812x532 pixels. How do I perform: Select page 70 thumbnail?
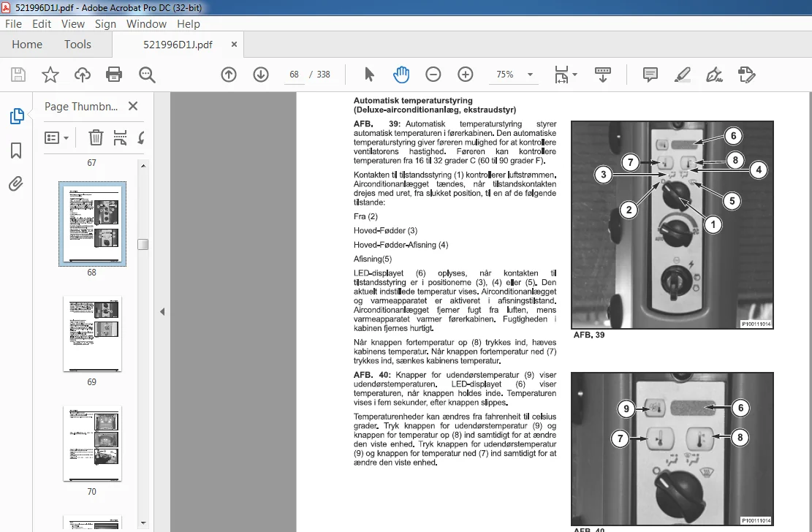pyautogui.click(x=92, y=444)
